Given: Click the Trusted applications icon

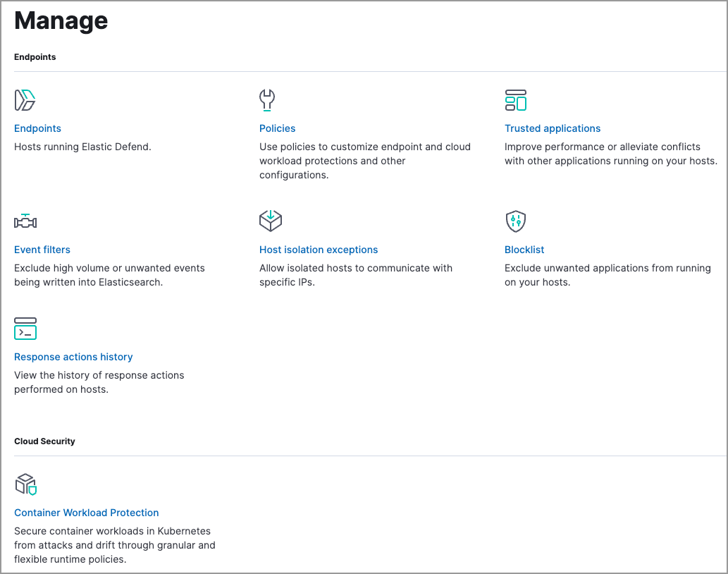Looking at the screenshot, I should [x=514, y=99].
